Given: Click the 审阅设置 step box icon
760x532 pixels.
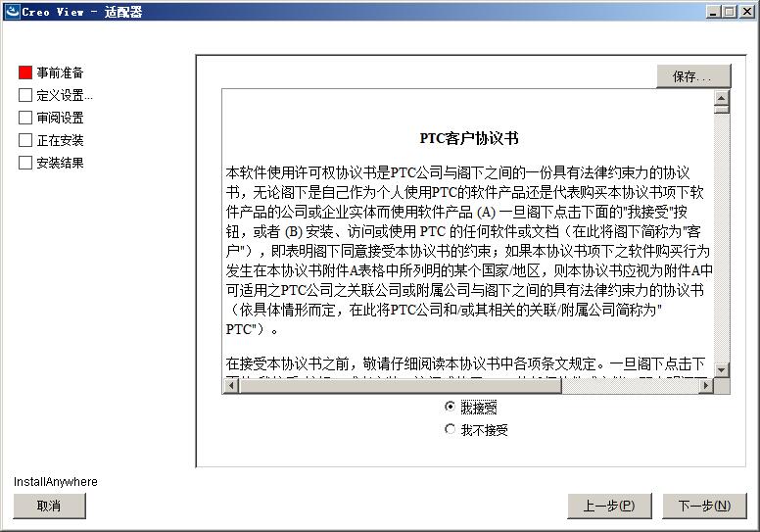Looking at the screenshot, I should pyautogui.click(x=25, y=118).
